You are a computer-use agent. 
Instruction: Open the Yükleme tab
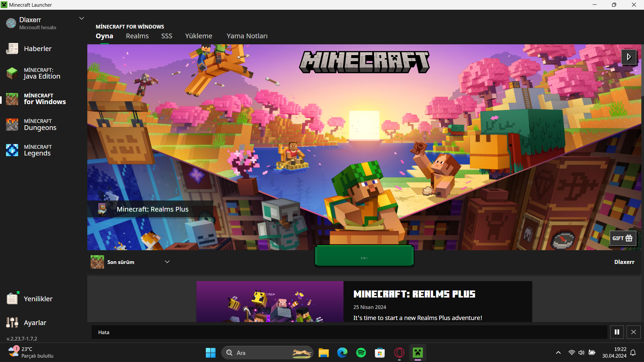[199, 36]
